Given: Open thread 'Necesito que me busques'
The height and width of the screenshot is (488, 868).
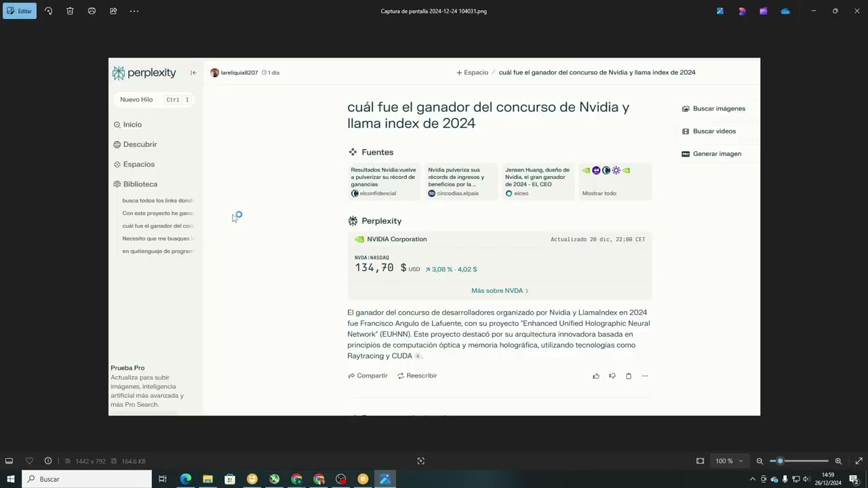Looking at the screenshot, I should 158,239.
